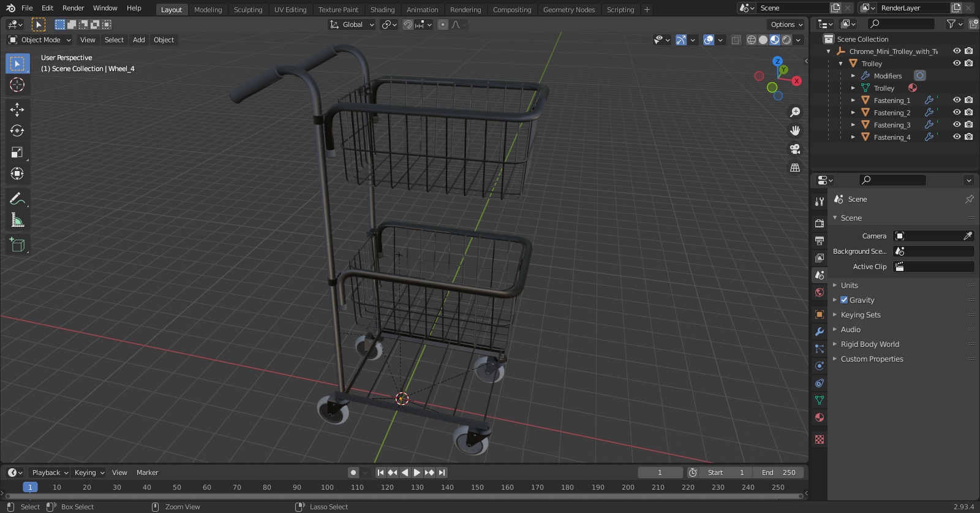Open the Render menu
The height and width of the screenshot is (513, 980).
[x=73, y=8]
